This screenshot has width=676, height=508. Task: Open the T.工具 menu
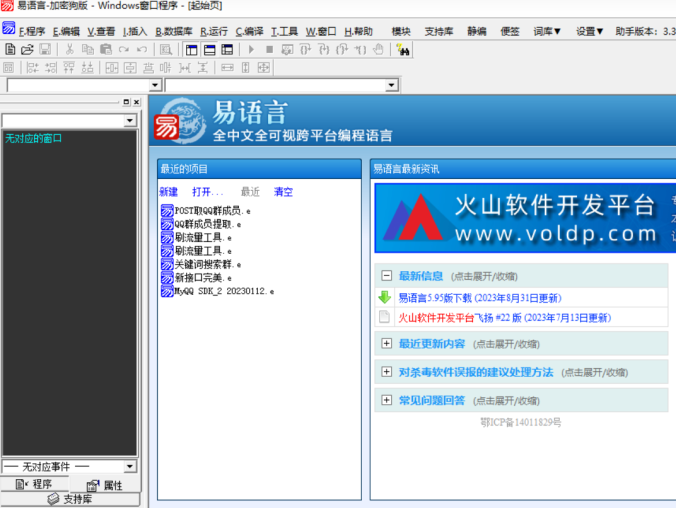click(x=285, y=31)
